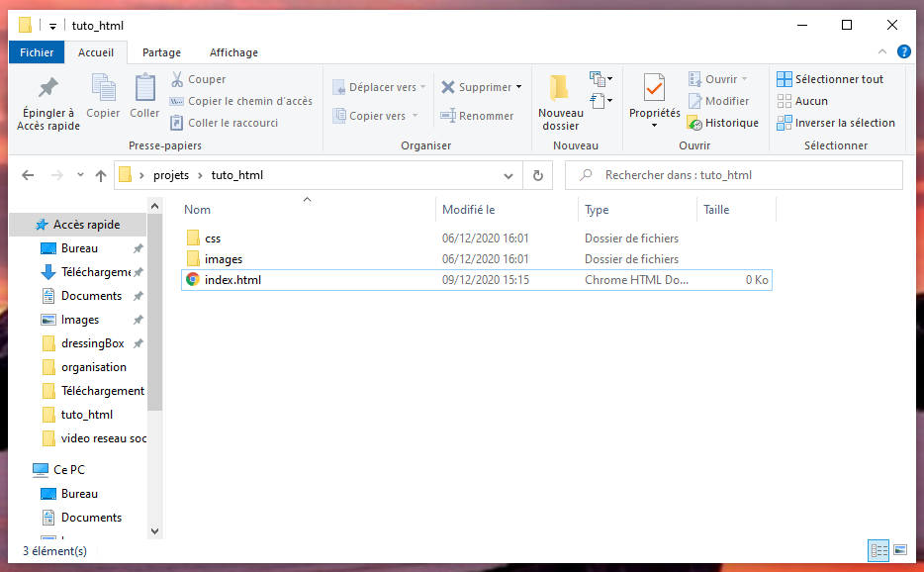Open the Fichier menu

(37, 52)
